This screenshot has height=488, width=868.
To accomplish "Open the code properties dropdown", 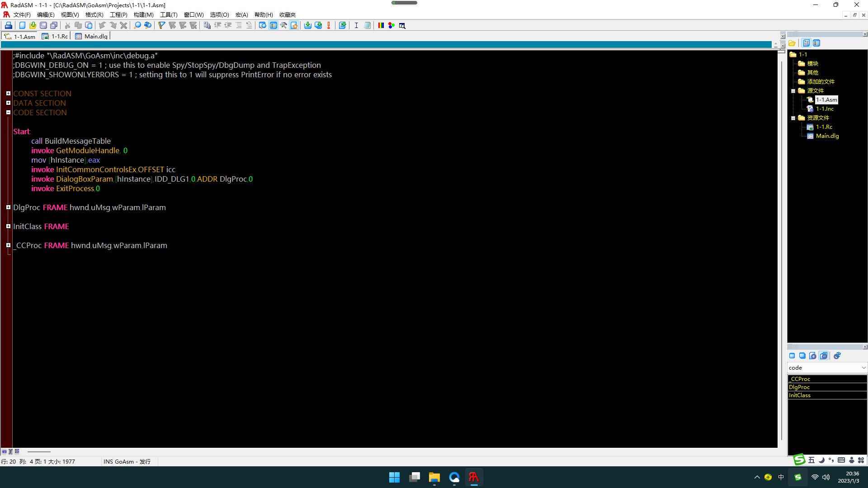I will pos(863,368).
